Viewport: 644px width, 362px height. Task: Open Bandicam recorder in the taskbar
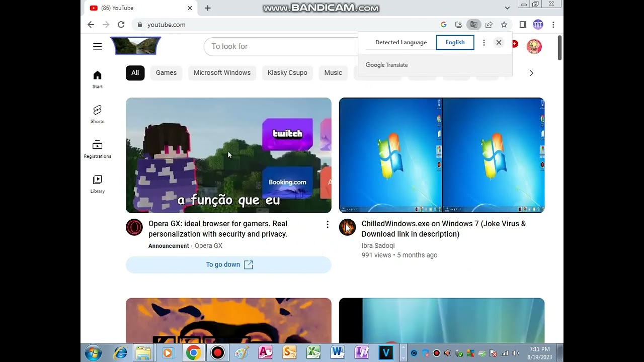pos(217,353)
